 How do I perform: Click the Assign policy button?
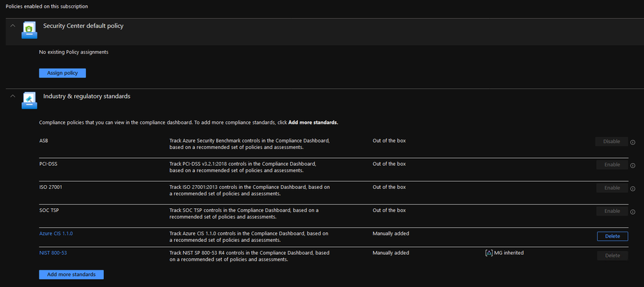pos(63,73)
